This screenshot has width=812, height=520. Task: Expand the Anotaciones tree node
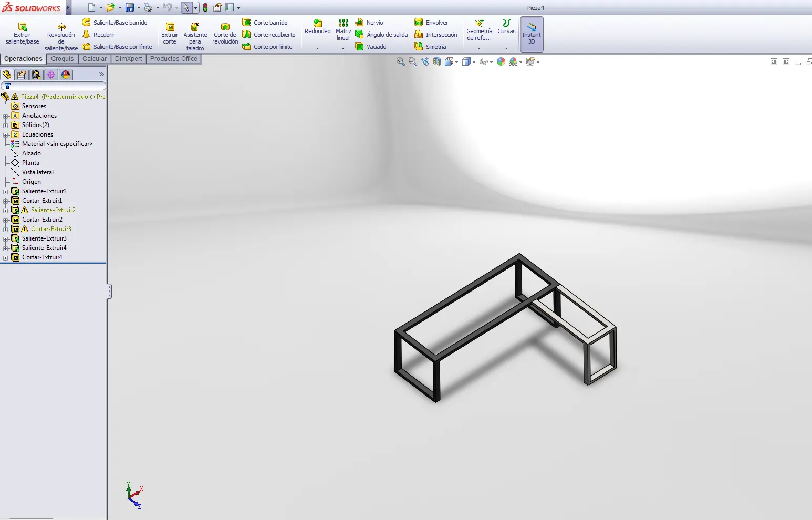(x=5, y=116)
